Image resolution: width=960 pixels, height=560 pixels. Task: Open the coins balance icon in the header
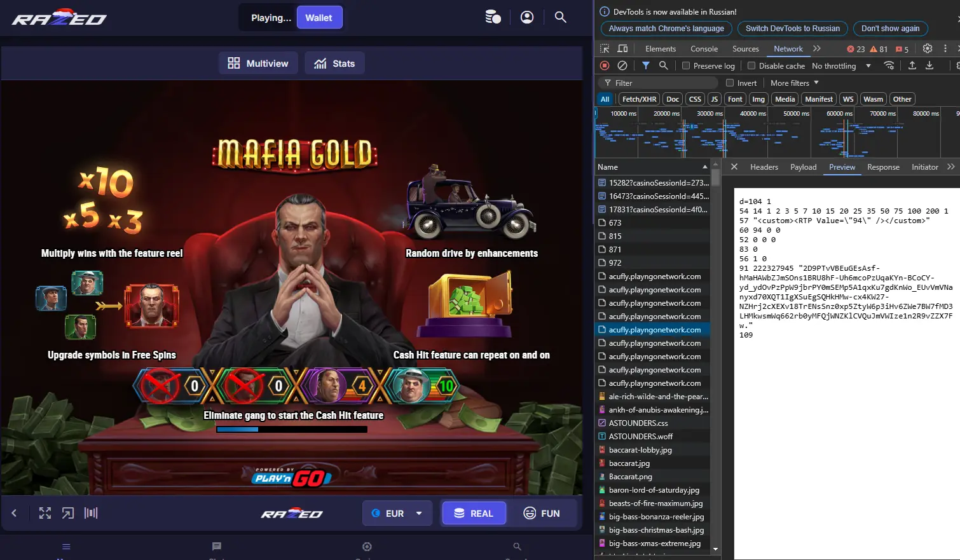(493, 17)
